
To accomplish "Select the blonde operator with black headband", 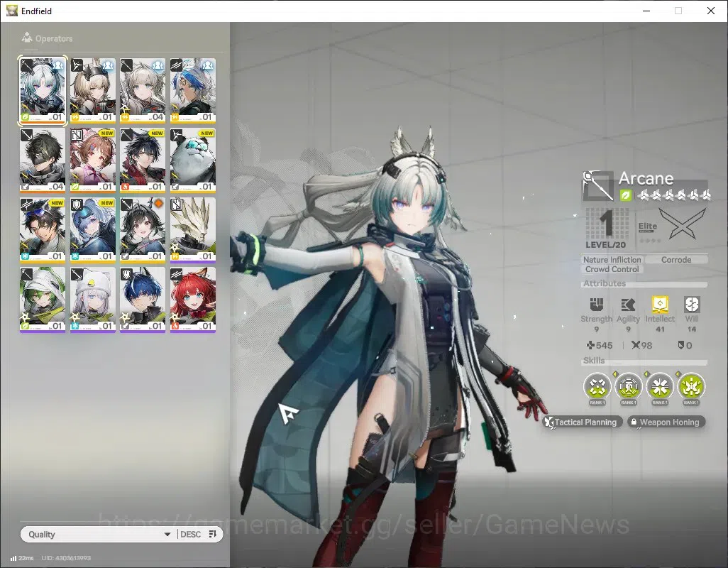I will (93, 91).
